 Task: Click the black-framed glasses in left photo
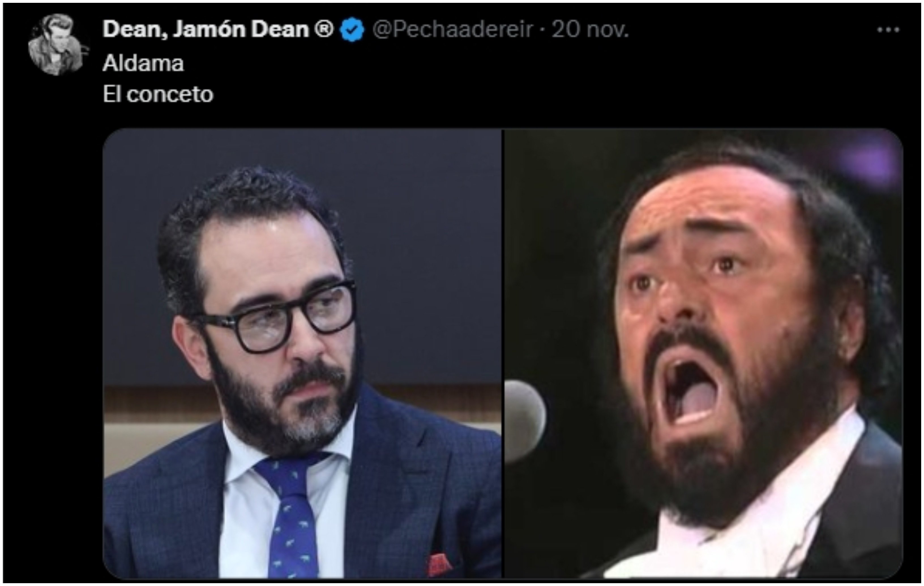(277, 317)
